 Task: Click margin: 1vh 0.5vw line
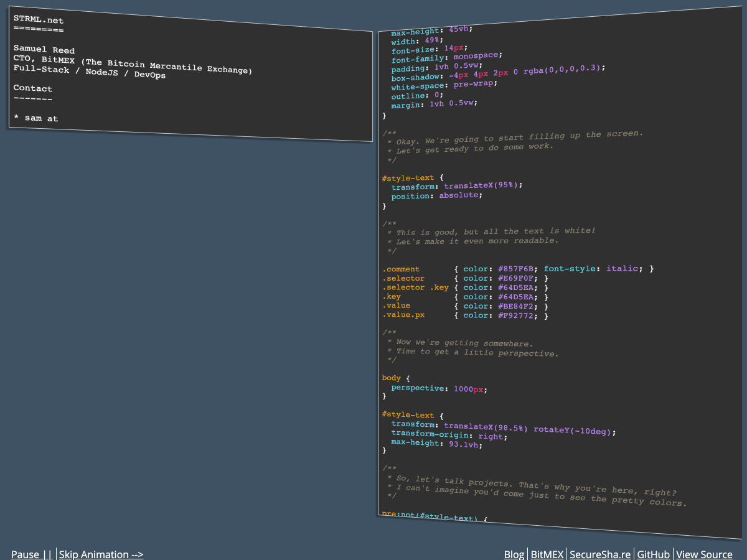pos(435,105)
